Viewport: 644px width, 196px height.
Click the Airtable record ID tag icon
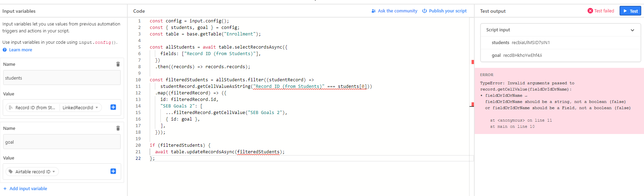coord(11,172)
